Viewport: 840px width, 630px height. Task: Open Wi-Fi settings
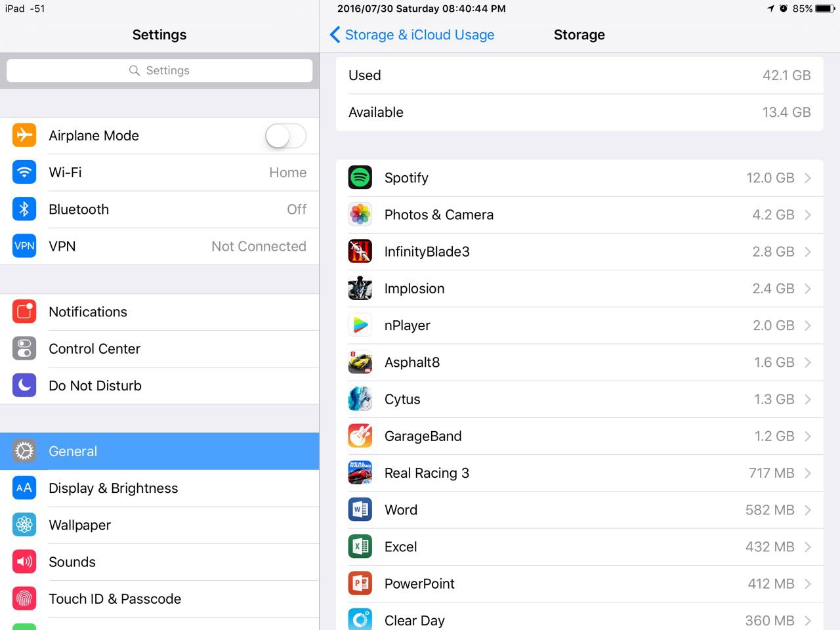click(159, 173)
